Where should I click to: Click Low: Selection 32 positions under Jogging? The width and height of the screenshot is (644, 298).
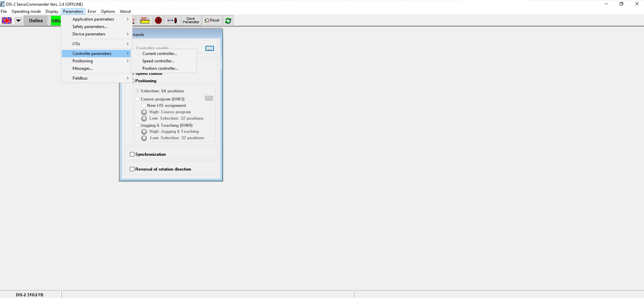(x=144, y=138)
